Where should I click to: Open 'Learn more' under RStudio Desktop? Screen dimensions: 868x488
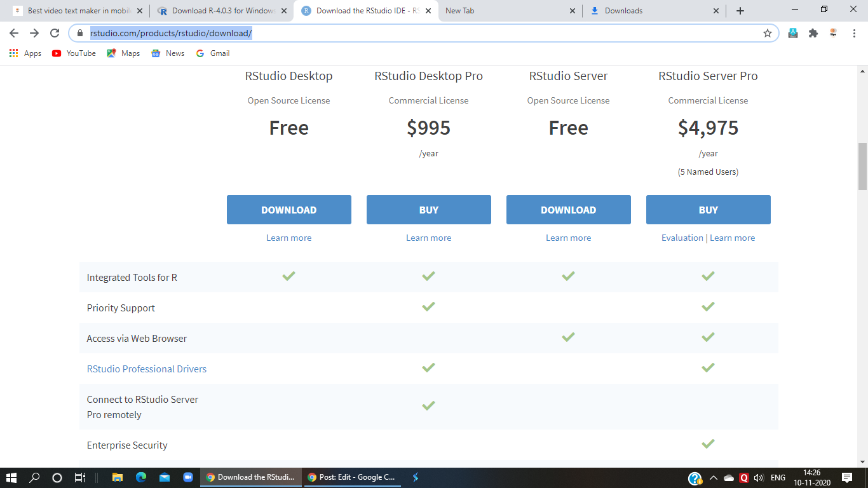(x=289, y=238)
